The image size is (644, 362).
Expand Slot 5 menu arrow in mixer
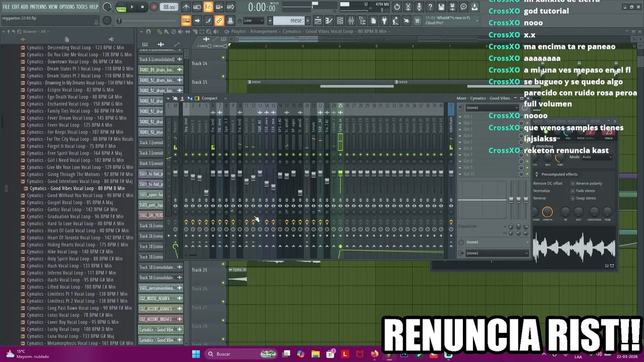coord(460,142)
